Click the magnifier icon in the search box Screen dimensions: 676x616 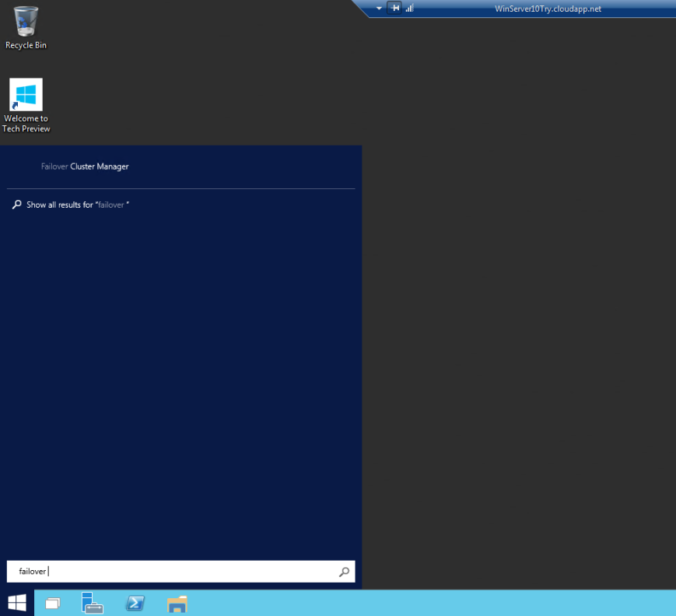point(344,572)
